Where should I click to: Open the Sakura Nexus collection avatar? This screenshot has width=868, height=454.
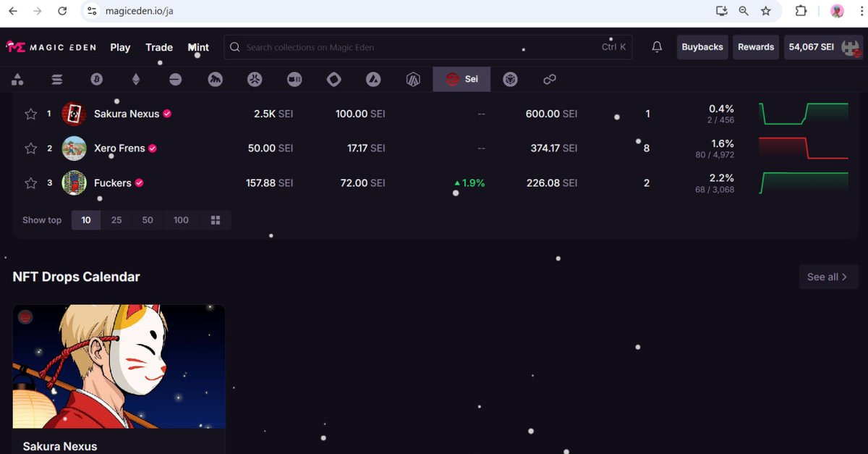(x=75, y=114)
